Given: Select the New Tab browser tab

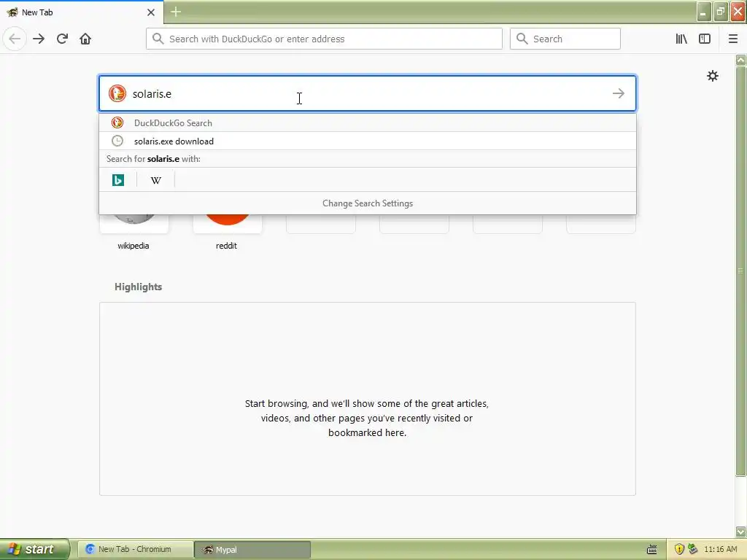Looking at the screenshot, I should [x=82, y=12].
